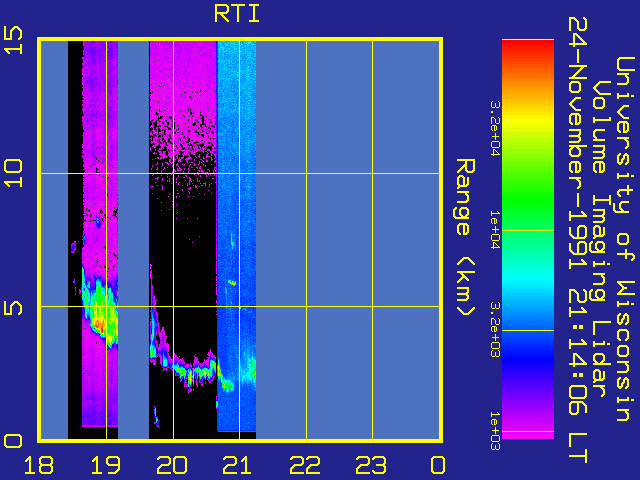
Task: Click the RTI plot title
Action: [237, 14]
